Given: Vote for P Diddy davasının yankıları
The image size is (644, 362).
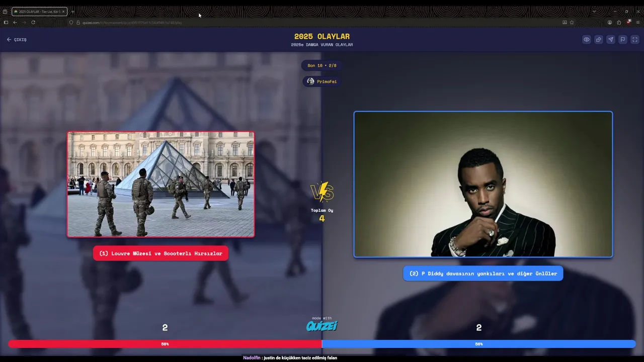Looking at the screenshot, I should (483, 274).
